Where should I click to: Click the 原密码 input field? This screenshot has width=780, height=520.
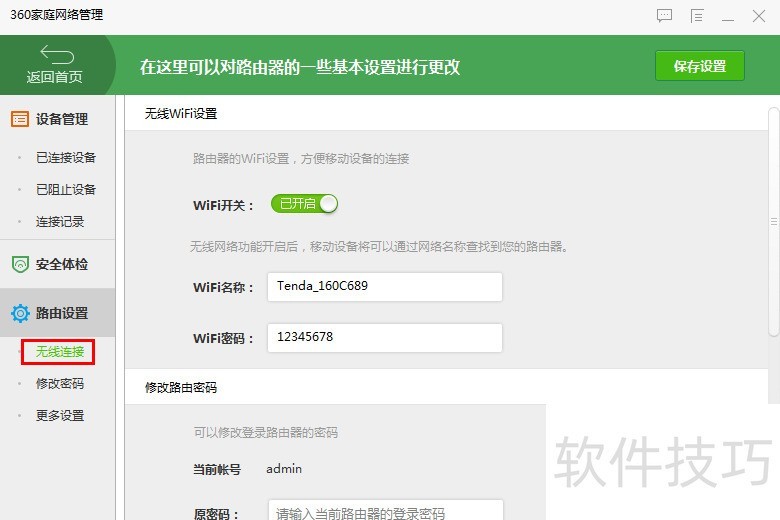pyautogui.click(x=385, y=512)
